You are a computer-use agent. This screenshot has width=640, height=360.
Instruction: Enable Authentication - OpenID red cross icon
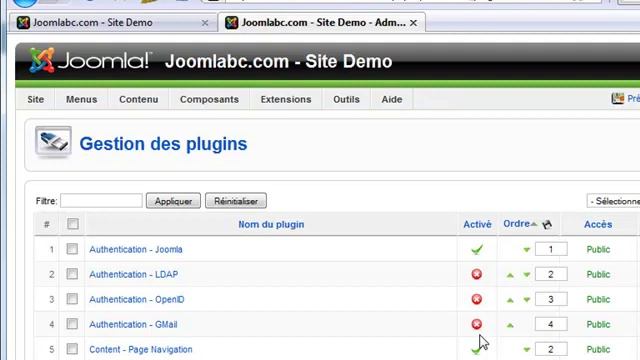(x=477, y=299)
